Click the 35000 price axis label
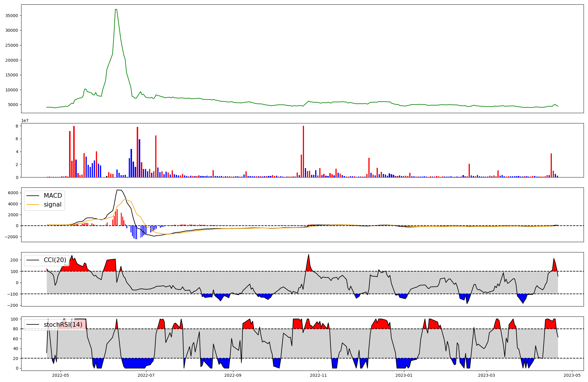 click(12, 16)
